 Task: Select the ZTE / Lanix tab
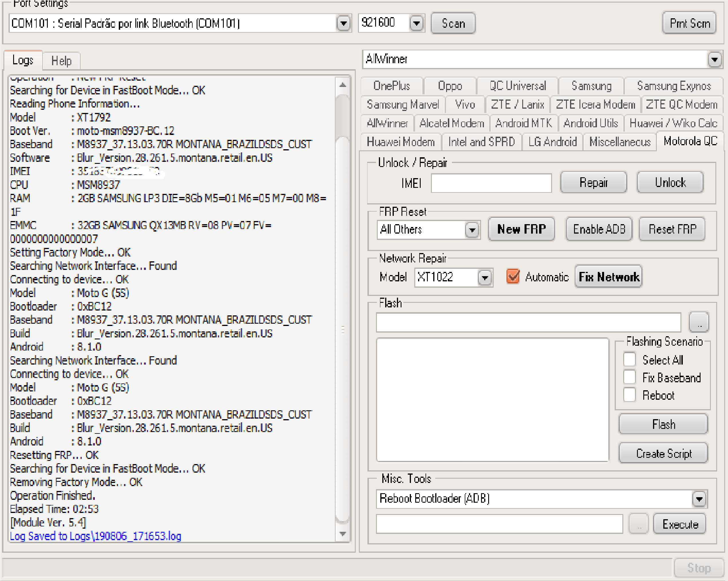[518, 105]
